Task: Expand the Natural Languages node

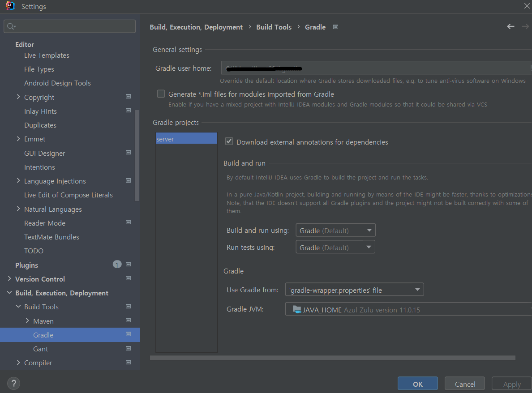Action: click(x=18, y=209)
